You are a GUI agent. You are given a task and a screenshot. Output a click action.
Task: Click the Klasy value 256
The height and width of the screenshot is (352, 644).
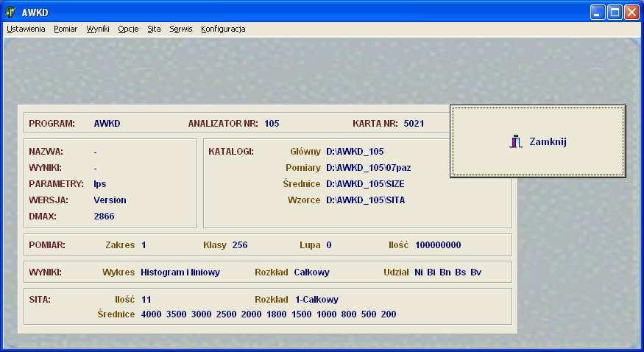[240, 245]
